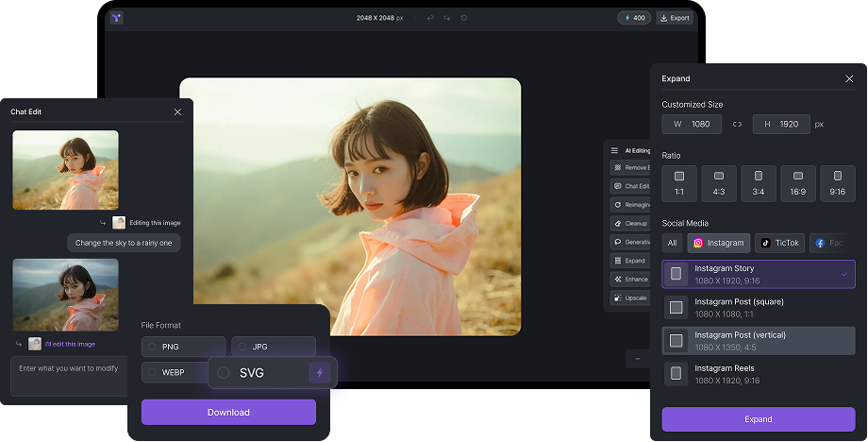Screen dimensions: 868x442
Task: Switch to the All social media tab
Action: [x=672, y=243]
